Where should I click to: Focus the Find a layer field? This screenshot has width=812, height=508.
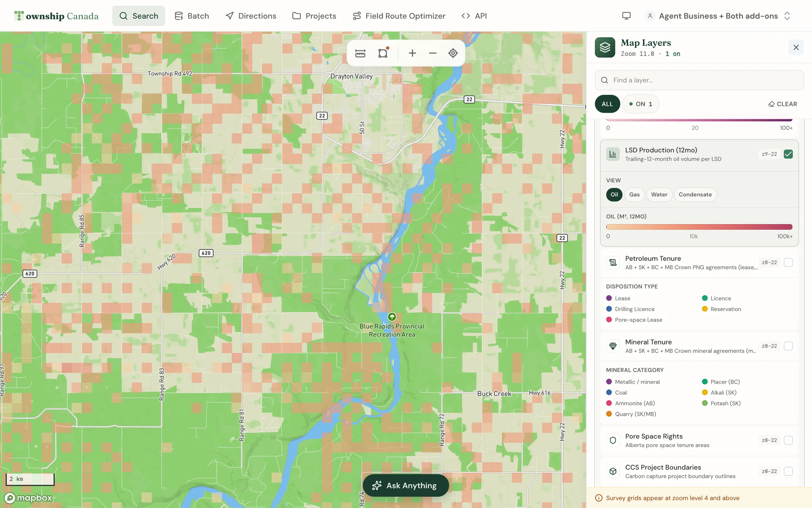pyautogui.click(x=699, y=80)
